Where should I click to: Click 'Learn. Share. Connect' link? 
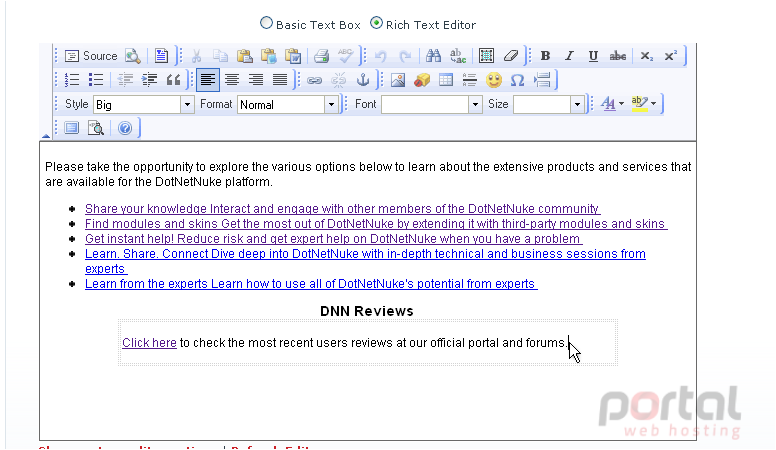point(365,254)
